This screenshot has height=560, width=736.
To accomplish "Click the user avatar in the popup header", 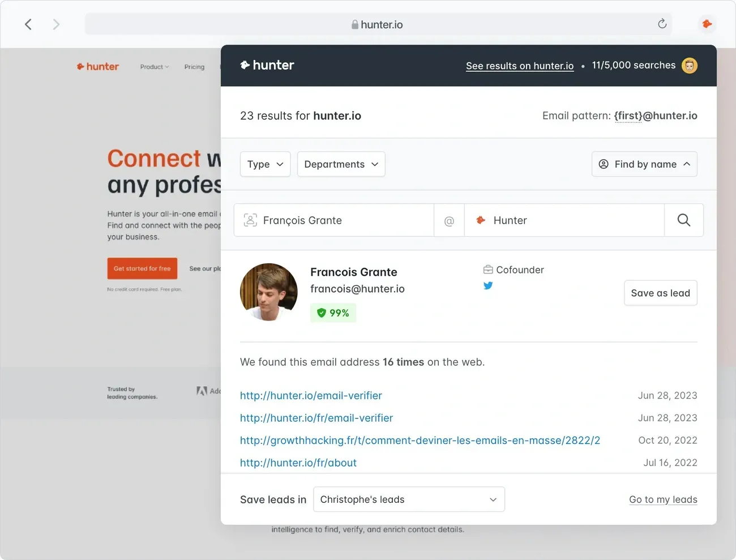I will [x=689, y=66].
